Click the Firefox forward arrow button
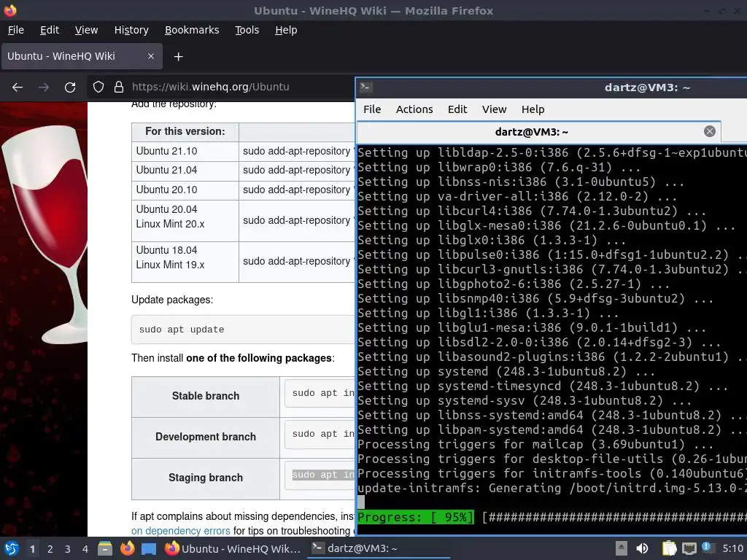 [x=43, y=87]
